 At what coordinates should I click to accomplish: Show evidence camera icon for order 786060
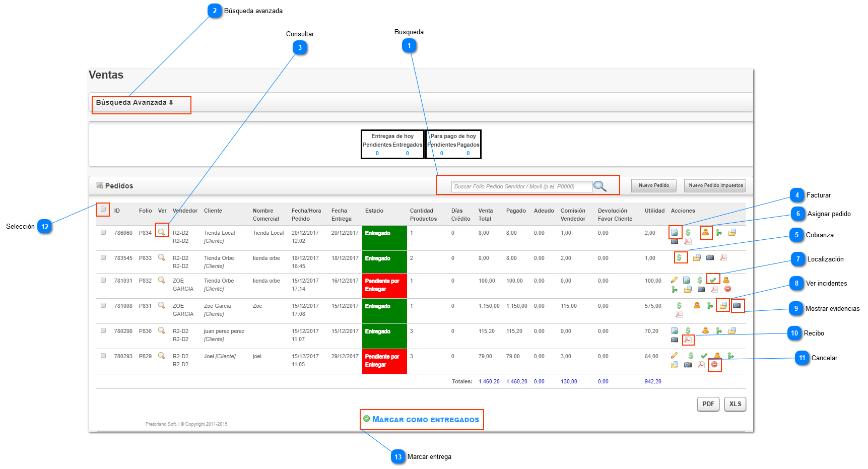[x=675, y=241]
